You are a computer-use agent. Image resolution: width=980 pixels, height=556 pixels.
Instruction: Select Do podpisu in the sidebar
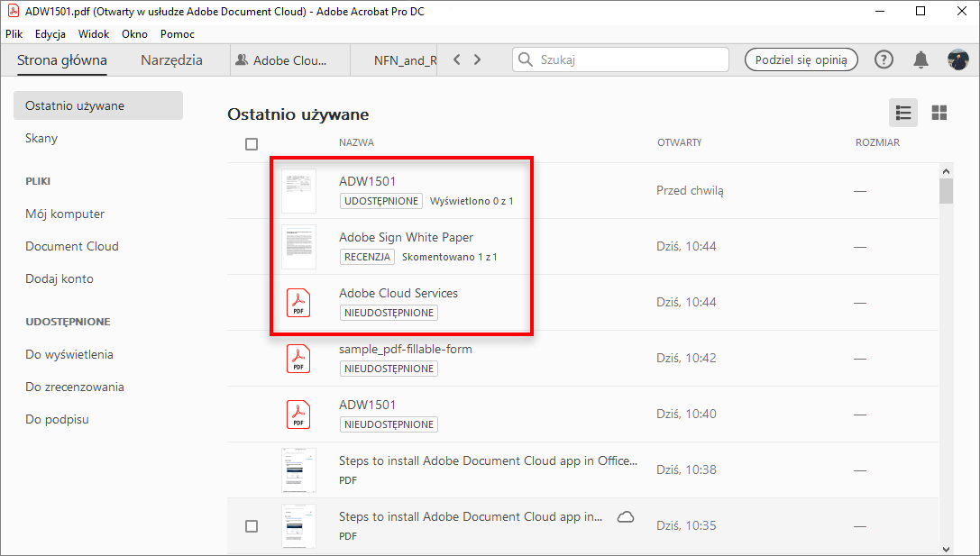(x=57, y=419)
